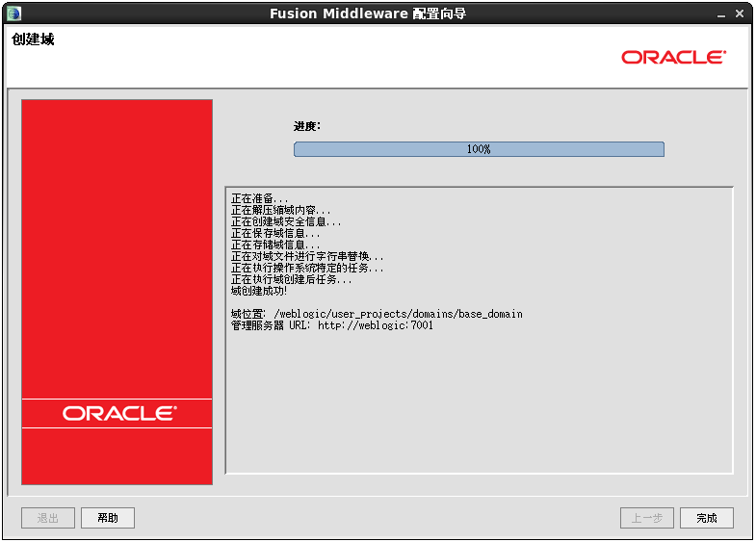Screen dimensions: 756x542
Task: Select the 正在对域文件进行字符串替换... line
Action: [307, 256]
